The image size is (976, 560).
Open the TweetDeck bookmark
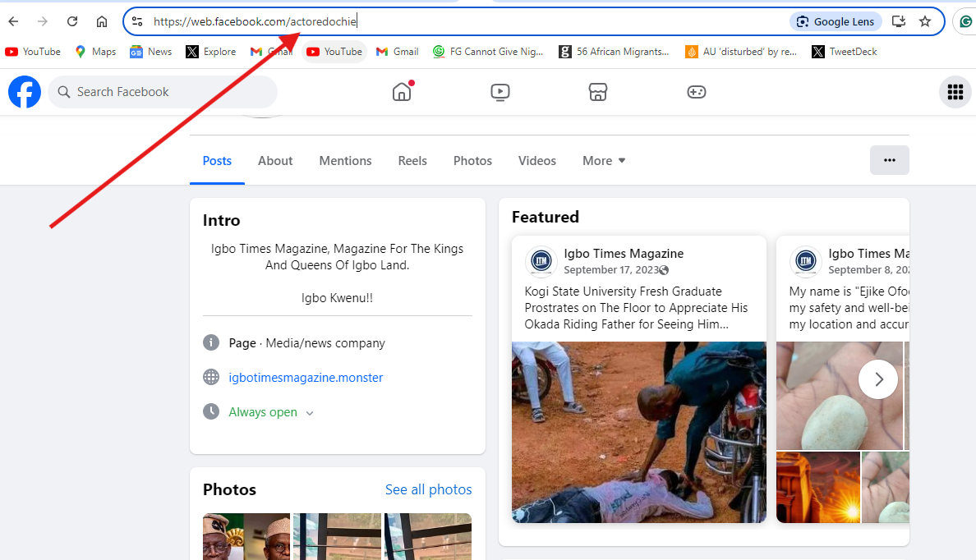845,52
